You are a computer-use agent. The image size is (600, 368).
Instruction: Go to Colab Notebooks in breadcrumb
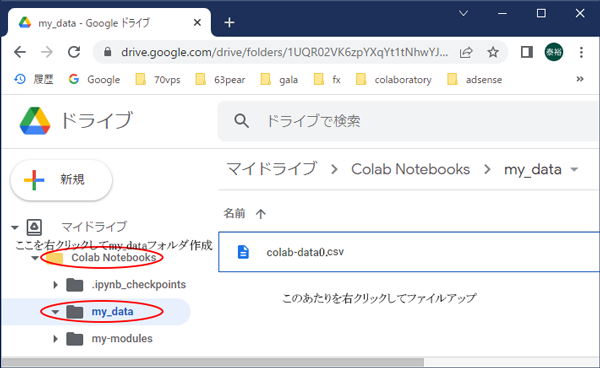click(410, 169)
